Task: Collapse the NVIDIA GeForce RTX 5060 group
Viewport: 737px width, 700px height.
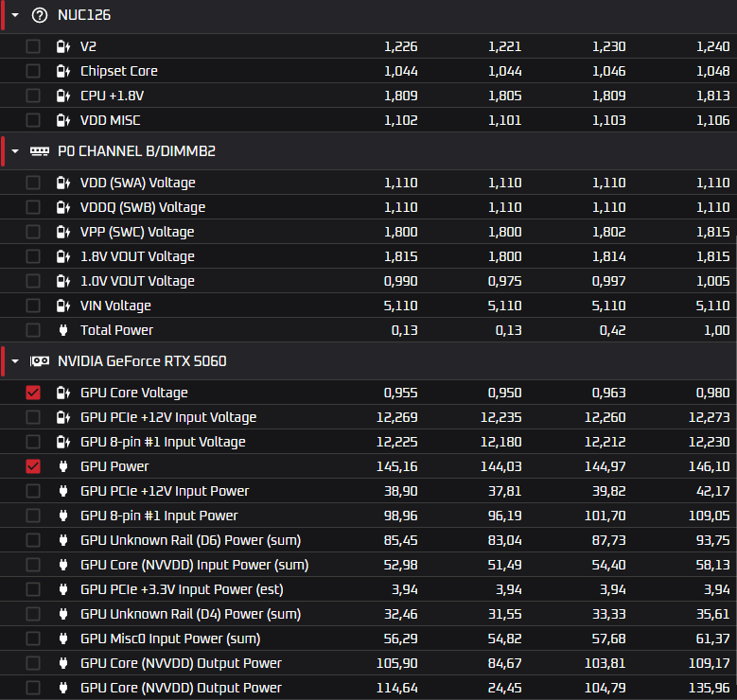Action: [x=16, y=361]
